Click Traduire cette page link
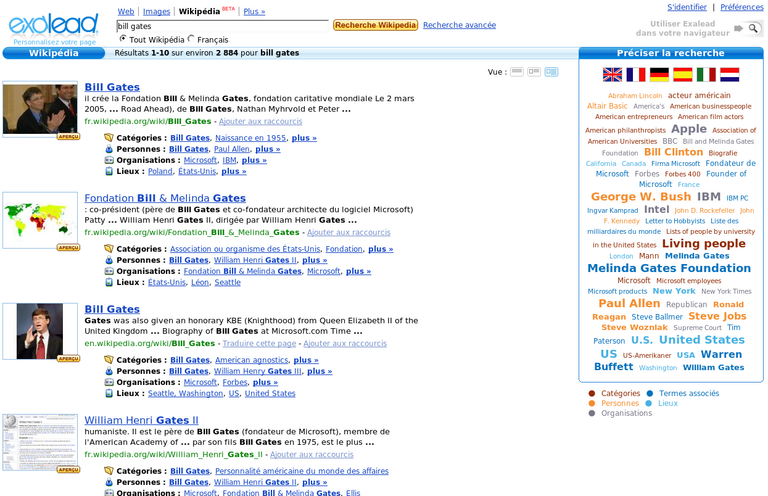768x496 pixels. coord(259,344)
